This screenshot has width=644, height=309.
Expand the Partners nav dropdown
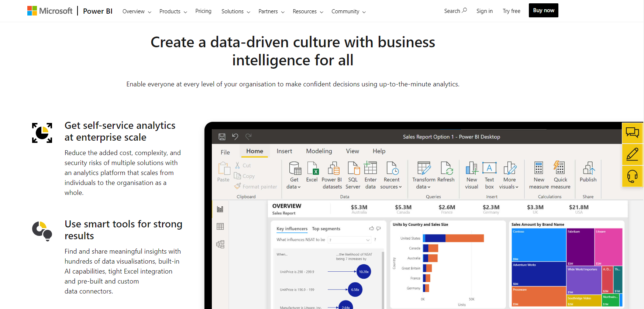click(x=272, y=11)
